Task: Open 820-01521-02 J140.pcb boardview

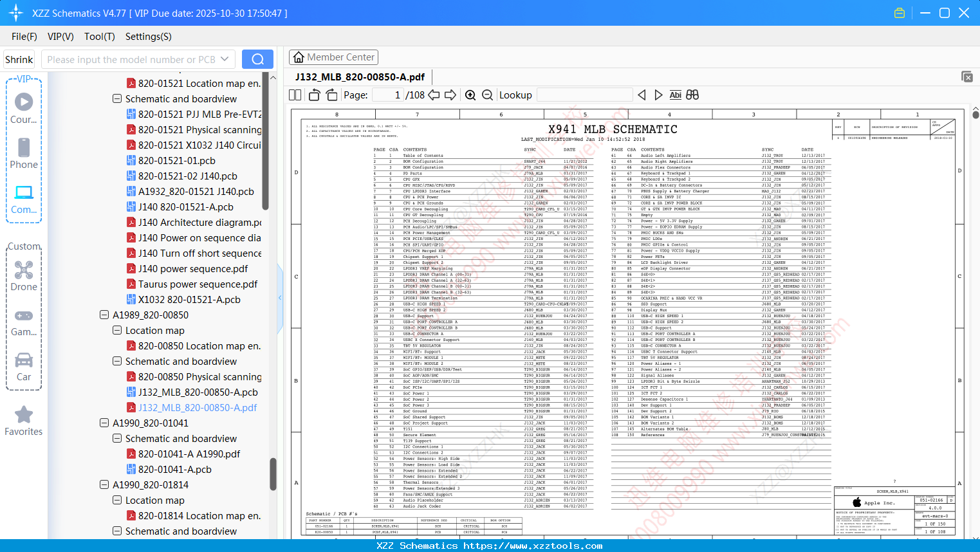Action: [181, 176]
